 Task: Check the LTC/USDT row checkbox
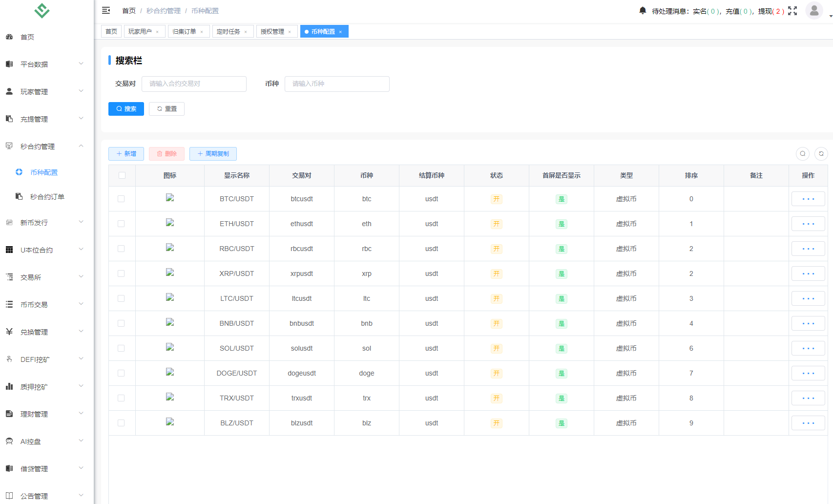(x=121, y=298)
